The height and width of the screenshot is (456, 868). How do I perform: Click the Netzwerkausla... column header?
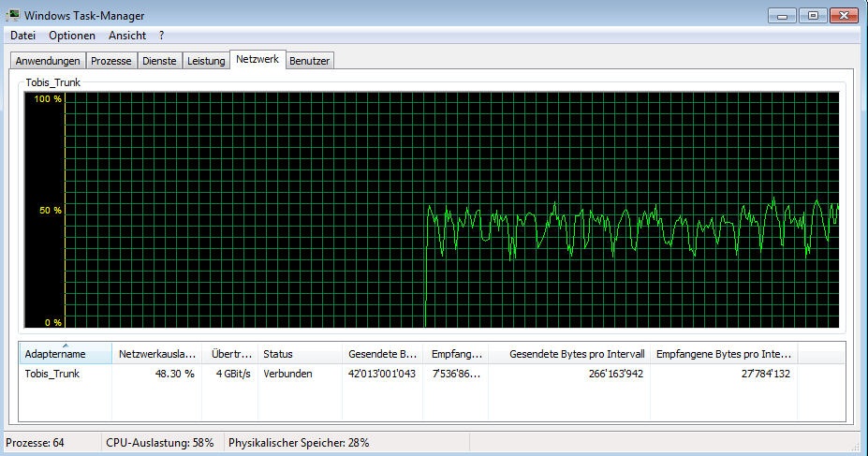156,355
